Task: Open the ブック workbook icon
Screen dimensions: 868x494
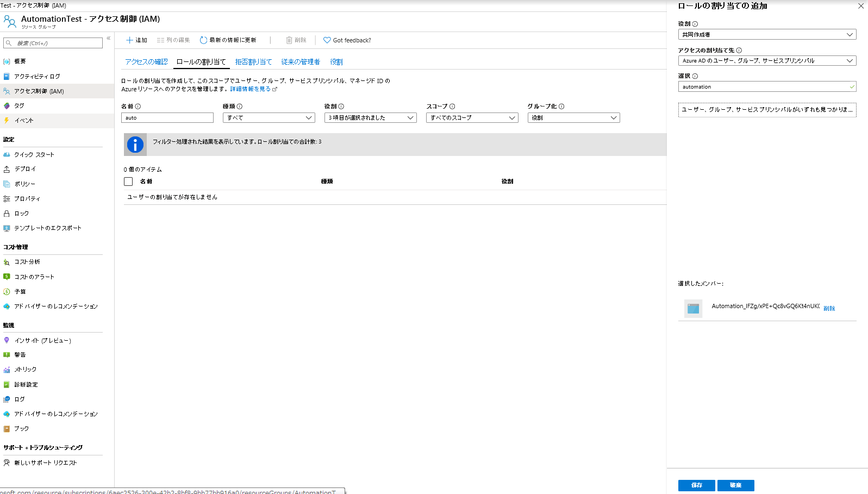Action: [x=7, y=429]
